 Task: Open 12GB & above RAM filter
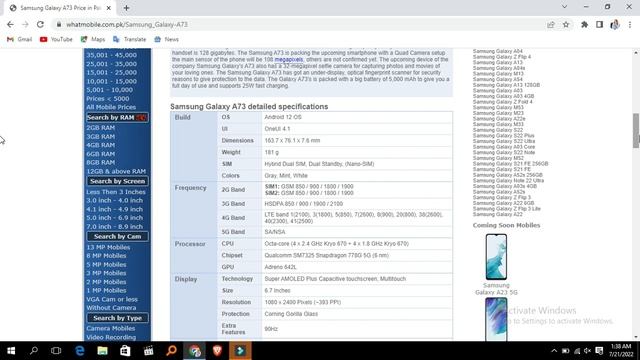116,171
